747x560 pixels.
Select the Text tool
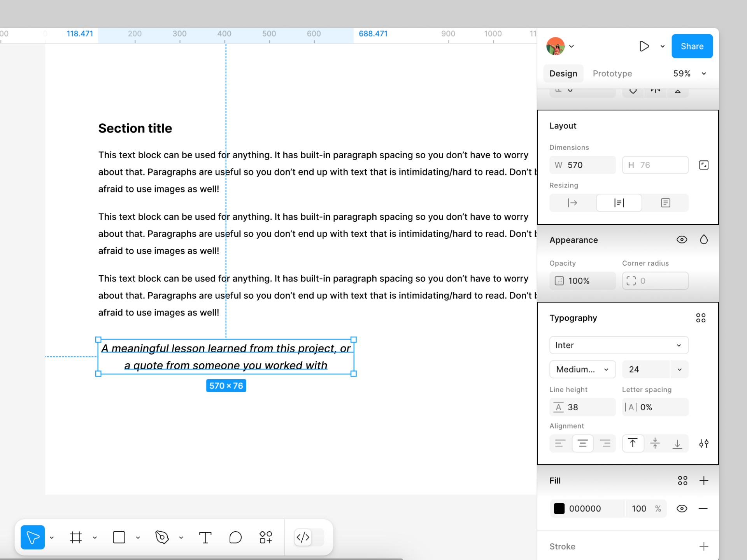coord(205,537)
